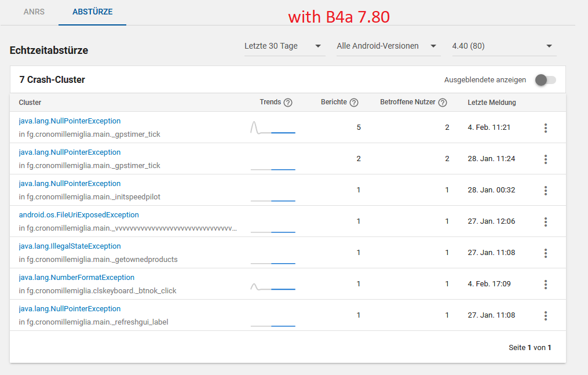Open the Letzte 30 Tage dropdown
This screenshot has width=588, height=375.
coord(283,46)
